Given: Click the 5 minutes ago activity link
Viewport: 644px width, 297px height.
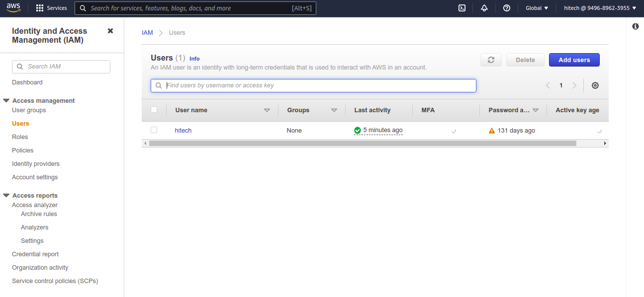Looking at the screenshot, I should [x=382, y=130].
